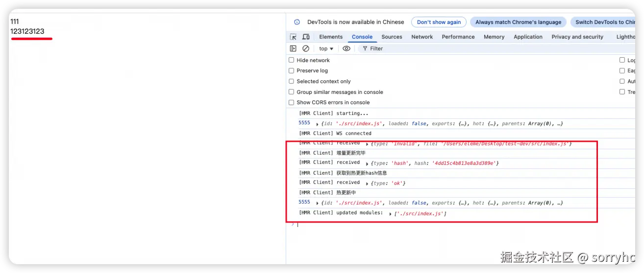Click Always match Chrome's language
Image resolution: width=644 pixels, height=273 pixels.
pos(518,22)
